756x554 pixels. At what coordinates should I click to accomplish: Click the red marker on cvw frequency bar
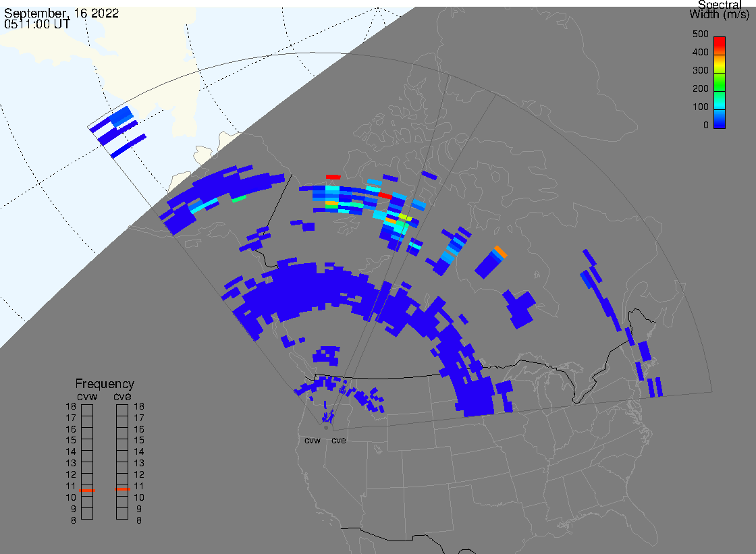[x=87, y=491]
